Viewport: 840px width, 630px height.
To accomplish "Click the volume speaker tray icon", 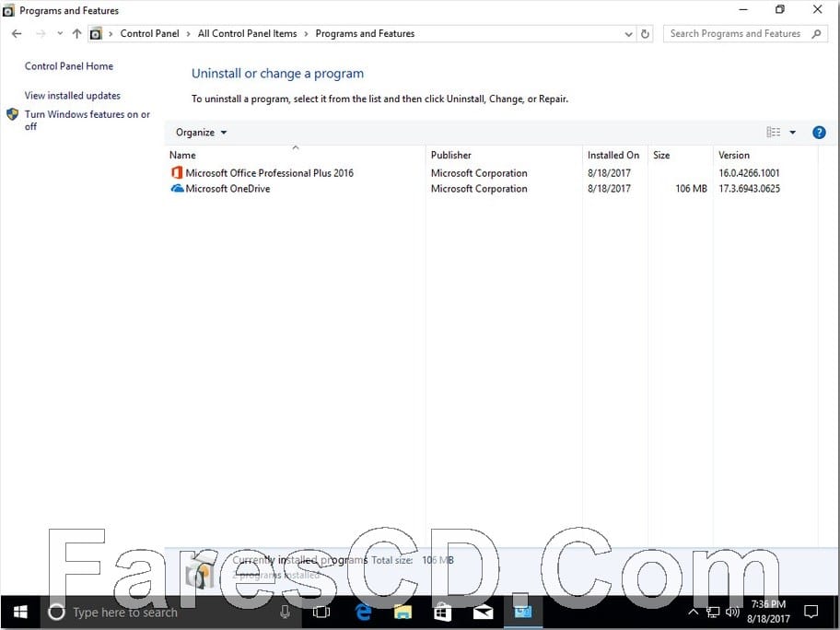I will (732, 612).
